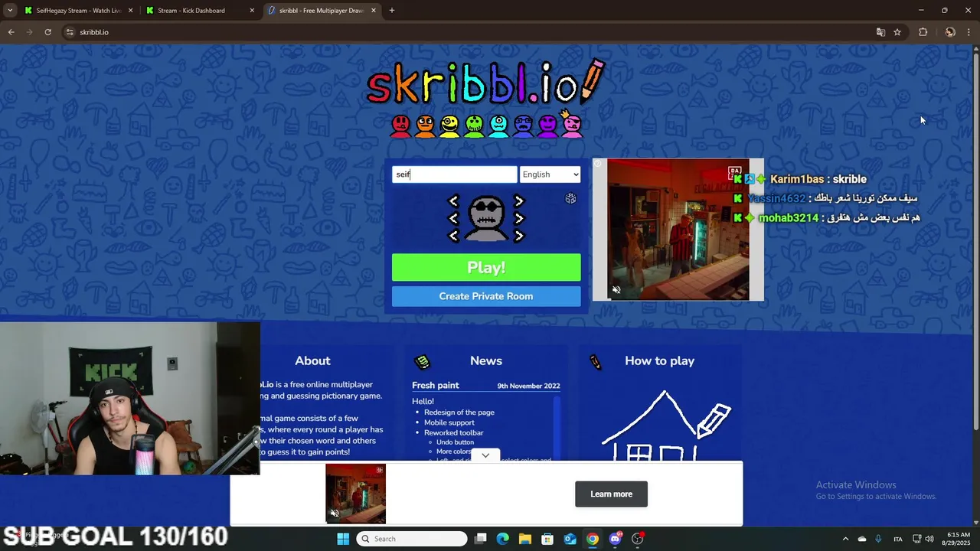
Task: Click the top right avatar arrow
Action: [x=519, y=201]
